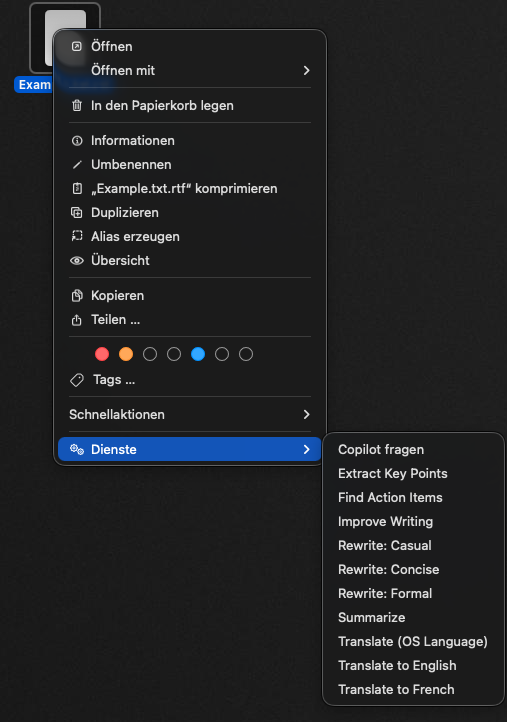This screenshot has width=507, height=722.
Task: Apply the red color tag
Action: coord(102,354)
